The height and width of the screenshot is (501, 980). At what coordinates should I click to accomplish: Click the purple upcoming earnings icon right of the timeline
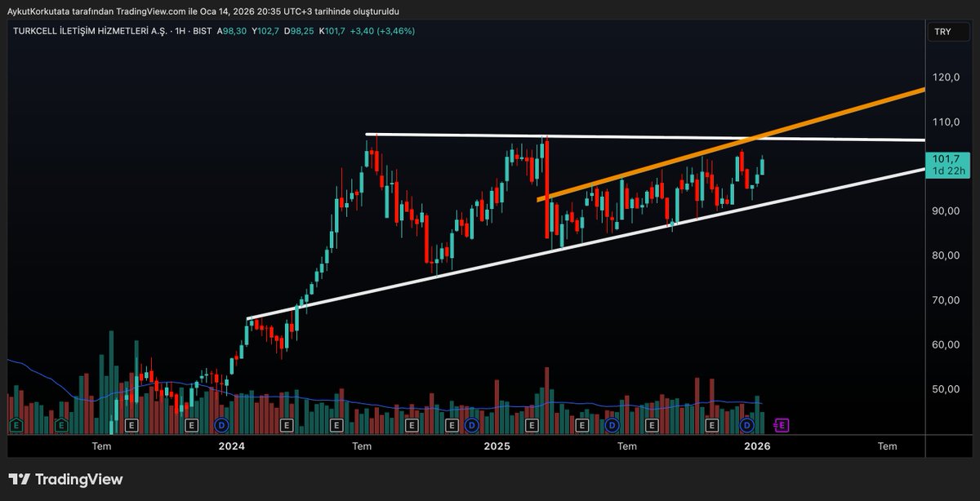[782, 425]
